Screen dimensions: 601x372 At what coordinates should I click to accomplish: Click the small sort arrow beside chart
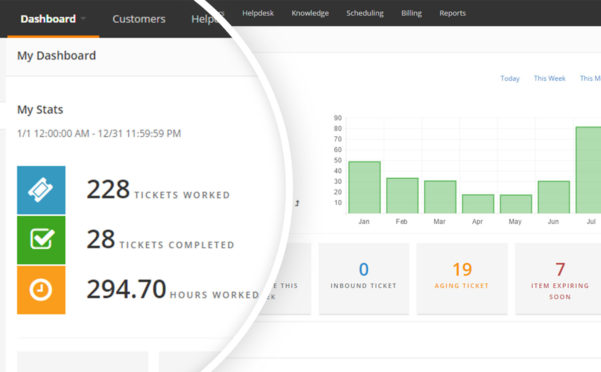coord(297,203)
